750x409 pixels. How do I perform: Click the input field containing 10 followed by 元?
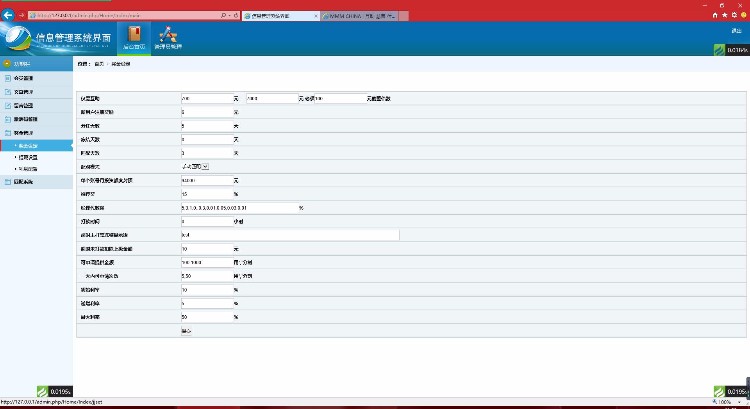[207, 249]
